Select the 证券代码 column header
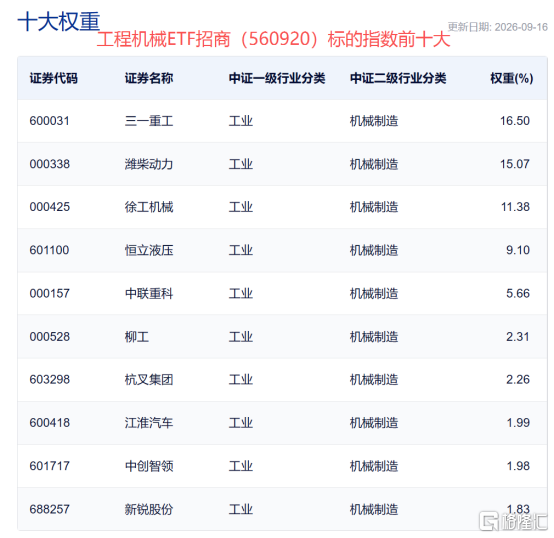Screen dimensions: 554x538 [54, 78]
